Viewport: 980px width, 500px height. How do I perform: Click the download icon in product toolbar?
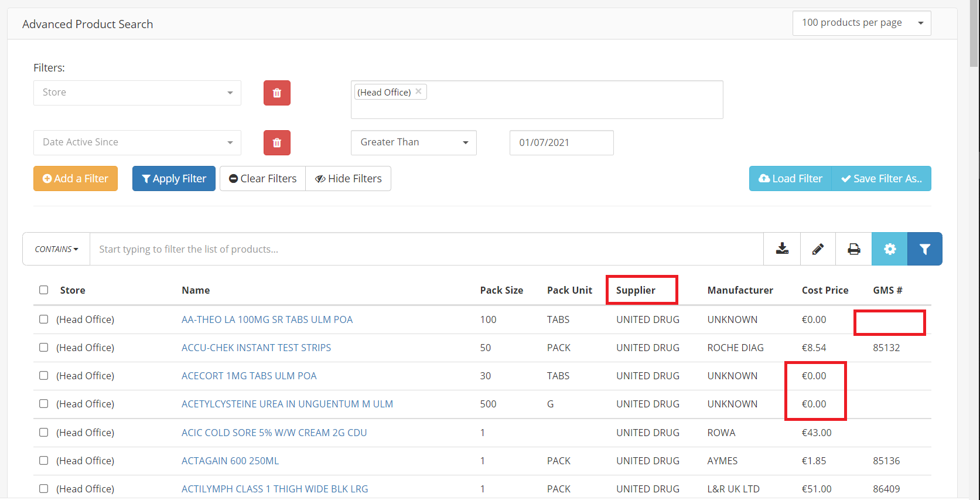point(782,249)
